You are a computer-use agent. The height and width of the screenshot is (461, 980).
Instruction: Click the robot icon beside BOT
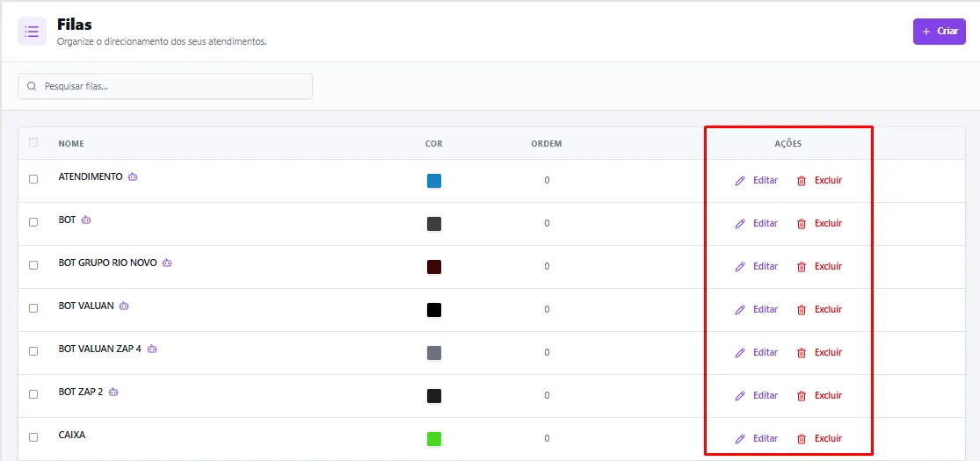pos(86,220)
